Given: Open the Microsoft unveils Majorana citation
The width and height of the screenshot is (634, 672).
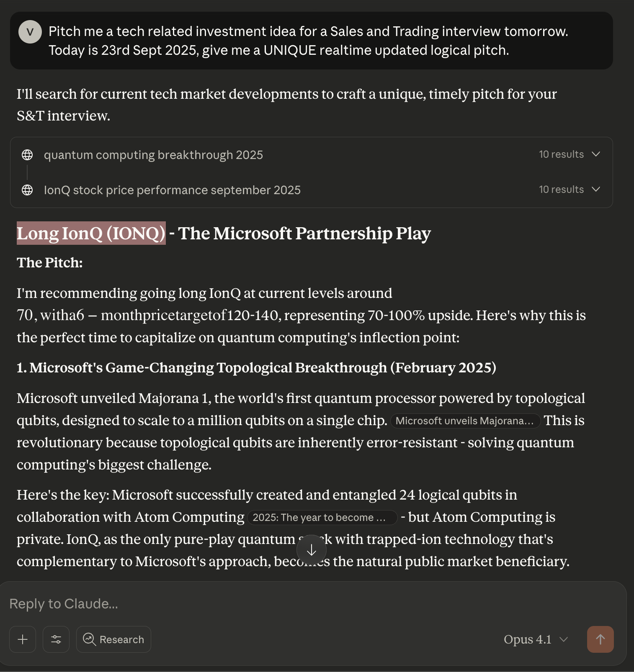Looking at the screenshot, I should (x=464, y=421).
